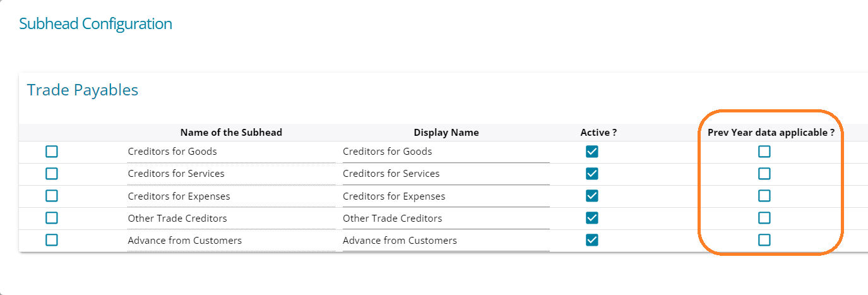
Task: Disable Active for Creditors for Expenses
Action: [x=592, y=196]
